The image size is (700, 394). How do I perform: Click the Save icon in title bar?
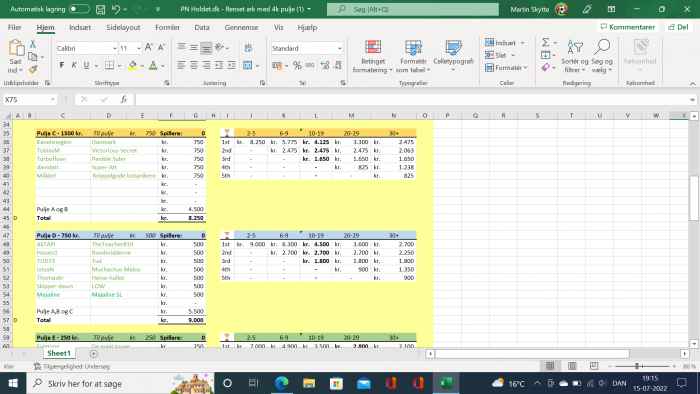point(101,9)
